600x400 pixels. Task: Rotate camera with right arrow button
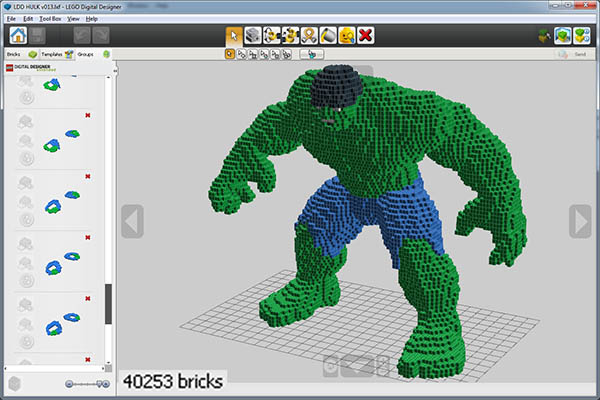pos(580,221)
